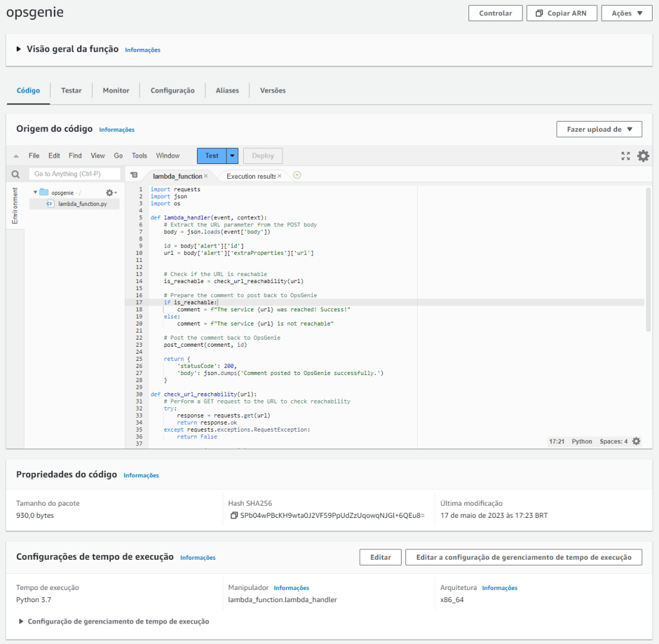Click the Editar button in runtime settings
Viewport: 659px width, 644px height.
pyautogui.click(x=380, y=557)
